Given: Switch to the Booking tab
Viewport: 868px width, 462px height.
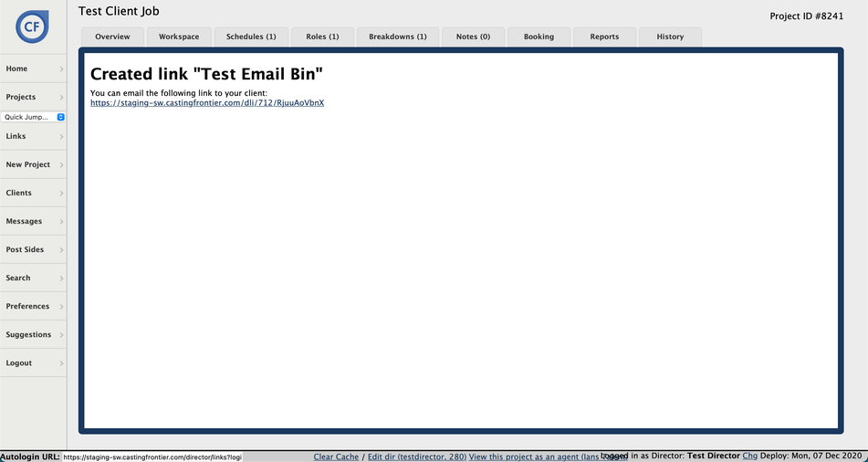Looking at the screenshot, I should (x=539, y=37).
